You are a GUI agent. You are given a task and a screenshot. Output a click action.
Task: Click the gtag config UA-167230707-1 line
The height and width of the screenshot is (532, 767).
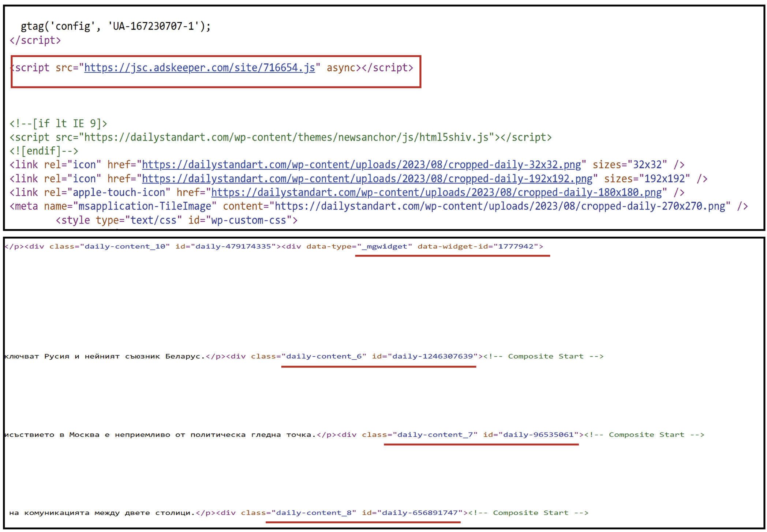point(115,26)
